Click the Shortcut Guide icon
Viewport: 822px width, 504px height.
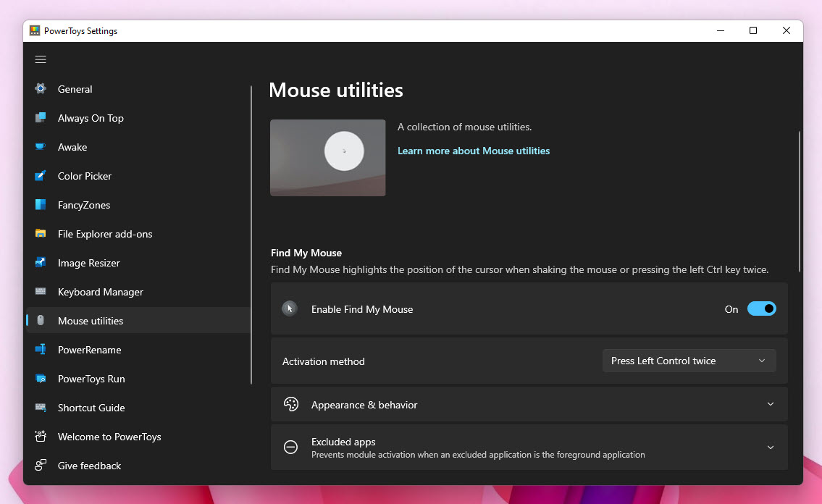(41, 407)
